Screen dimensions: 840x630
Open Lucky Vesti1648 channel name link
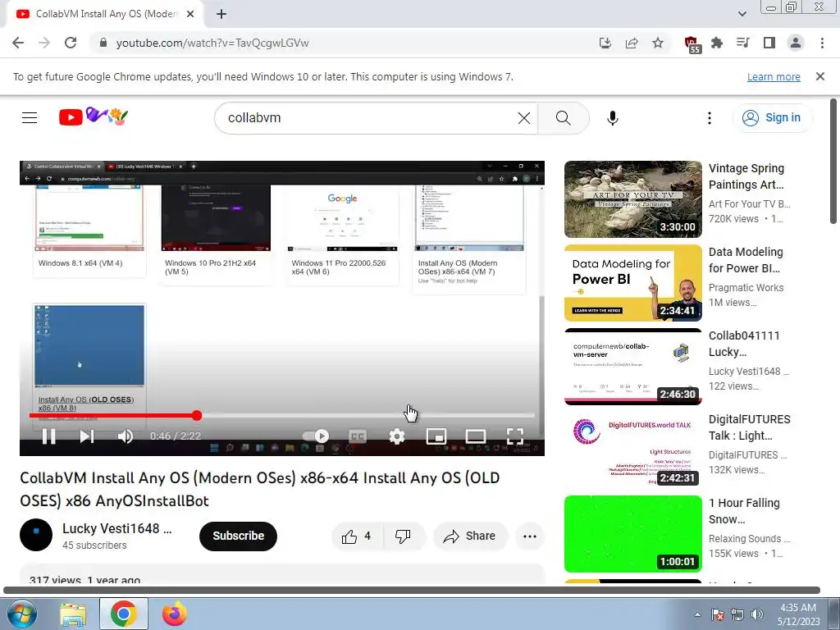[x=116, y=528]
